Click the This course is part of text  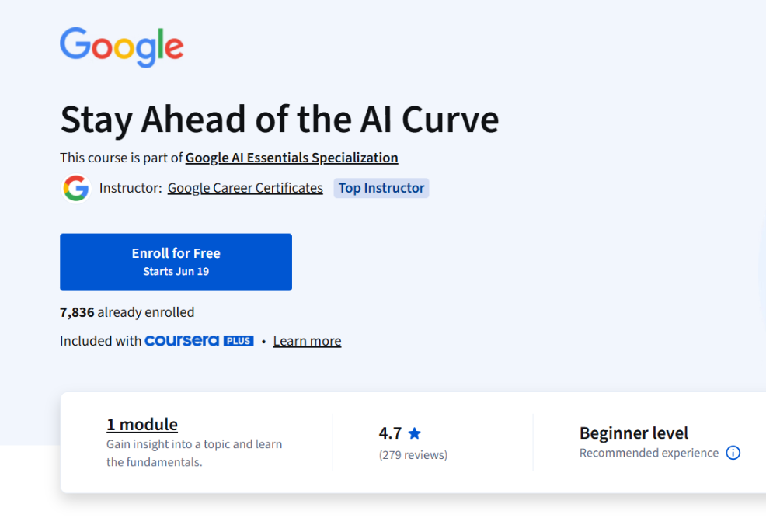point(121,157)
